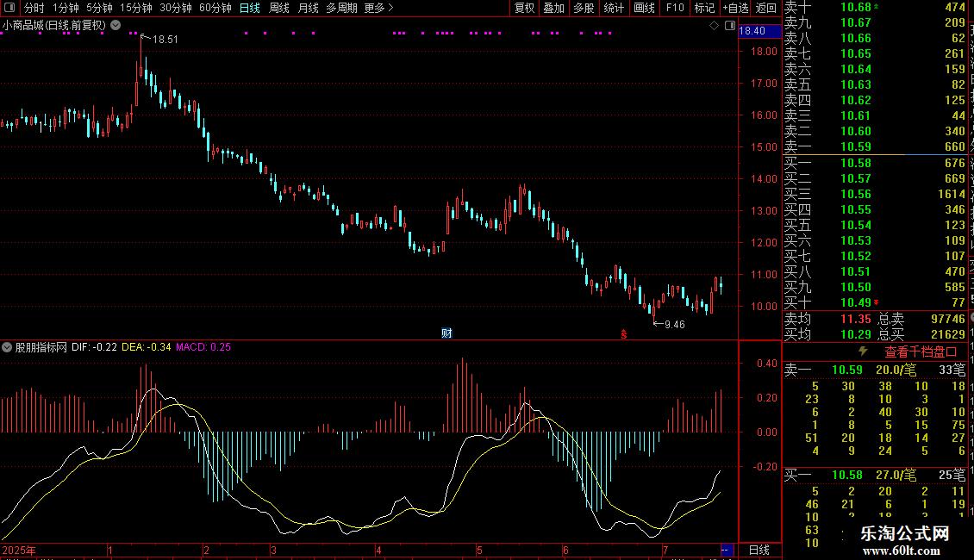Expand the 股朋指标网 indicator dropdown

pos(6,347)
